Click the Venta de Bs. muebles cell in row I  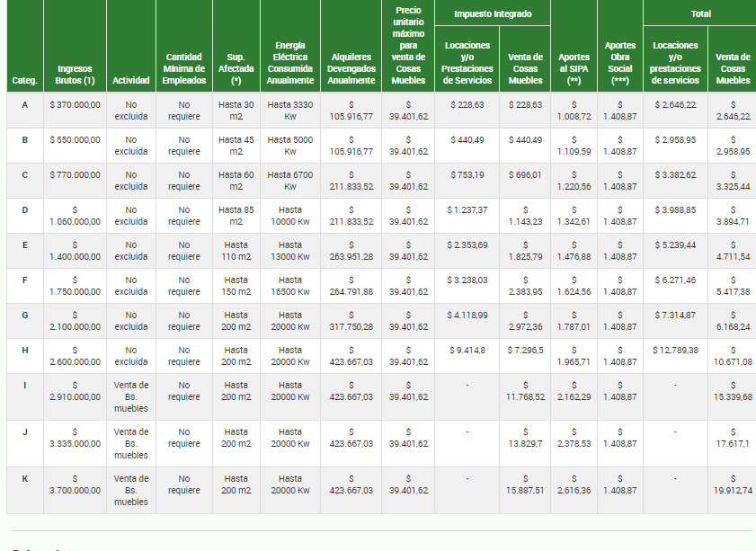[x=131, y=396]
